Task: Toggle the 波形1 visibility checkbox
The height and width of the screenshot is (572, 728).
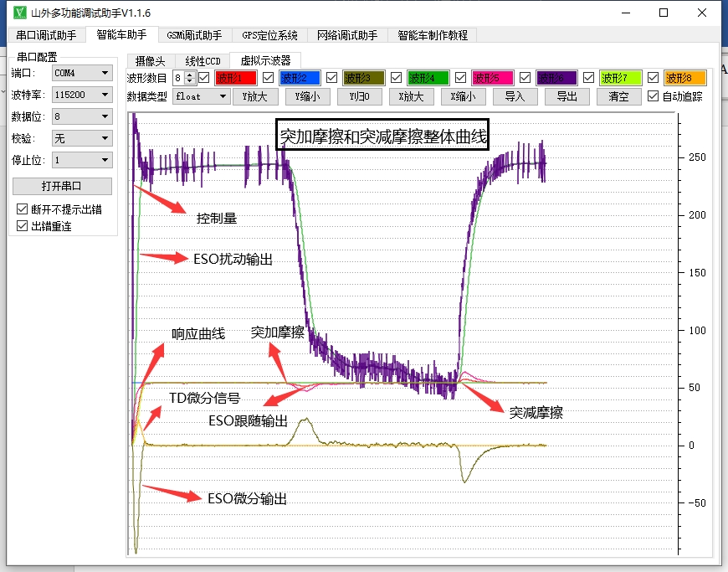Action: [x=204, y=78]
